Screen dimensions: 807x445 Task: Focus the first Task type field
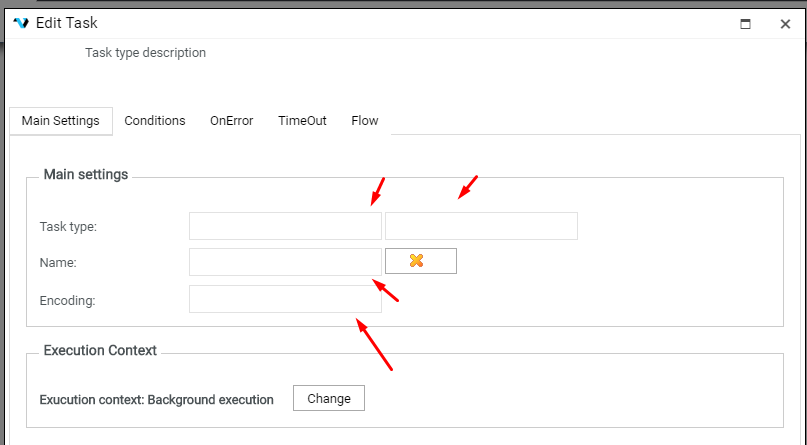click(x=285, y=226)
